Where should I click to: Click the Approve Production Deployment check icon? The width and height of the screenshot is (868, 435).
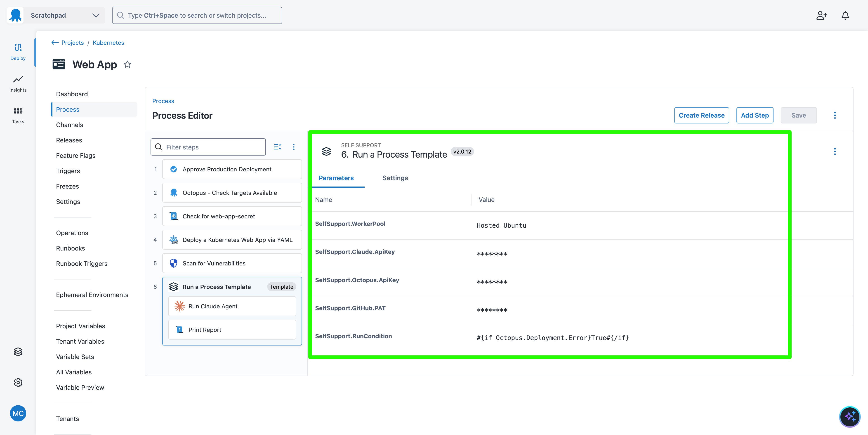pos(174,169)
